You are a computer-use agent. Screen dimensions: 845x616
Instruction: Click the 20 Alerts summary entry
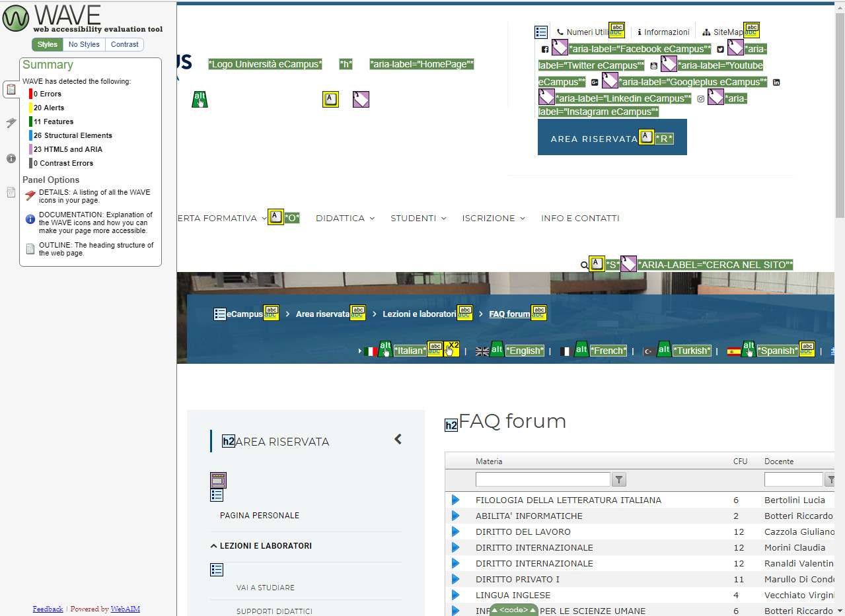pyautogui.click(x=49, y=108)
